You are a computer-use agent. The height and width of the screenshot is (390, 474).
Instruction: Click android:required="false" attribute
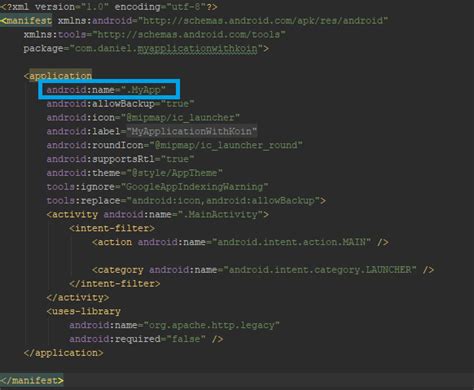point(137,339)
